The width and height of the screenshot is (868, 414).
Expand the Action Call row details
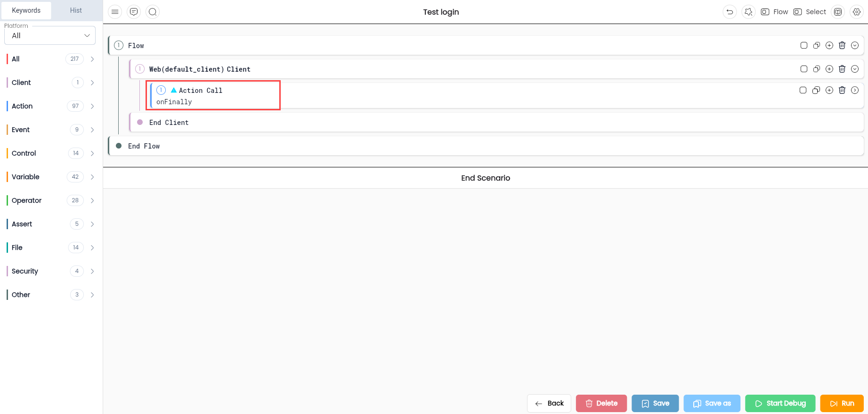pos(855,90)
